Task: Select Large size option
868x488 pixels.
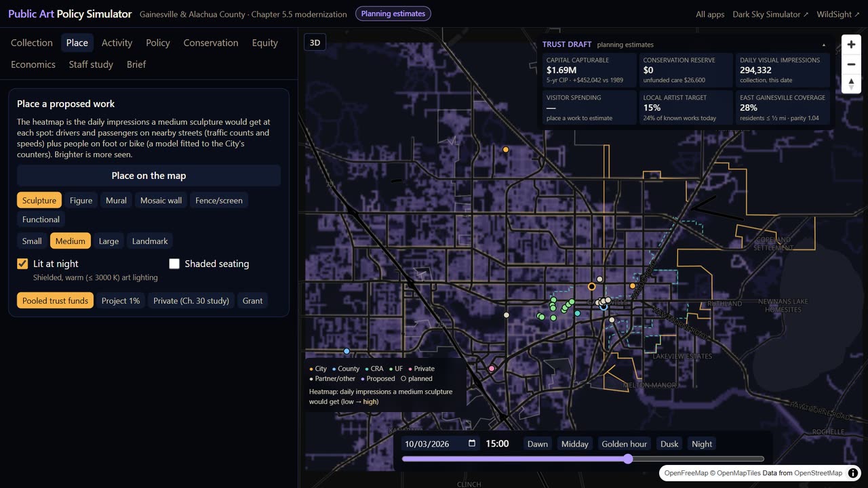Action: [x=108, y=241]
